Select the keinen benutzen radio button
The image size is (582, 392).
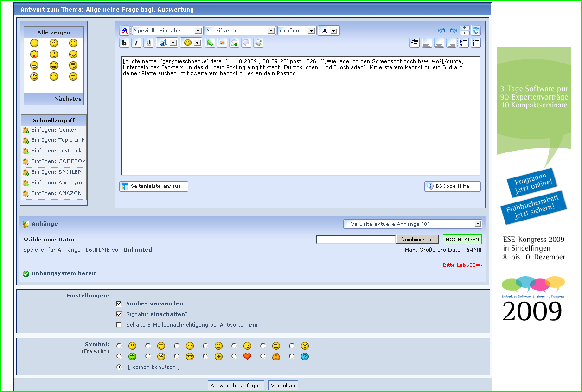[120, 367]
